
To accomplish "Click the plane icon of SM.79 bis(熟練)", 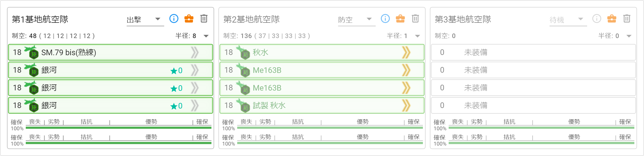I will [31, 52].
